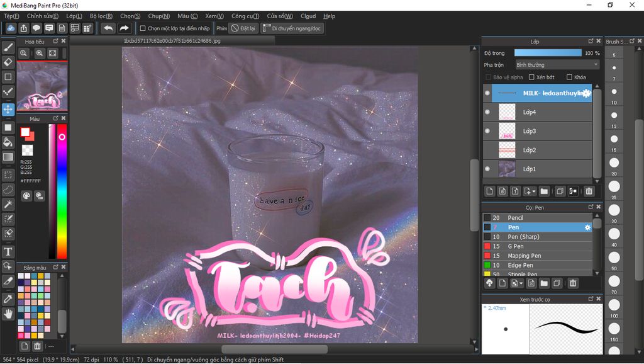Image resolution: width=644 pixels, height=364 pixels.
Task: Expand the add-brush dropdown in brush panel
Action: 521,283
